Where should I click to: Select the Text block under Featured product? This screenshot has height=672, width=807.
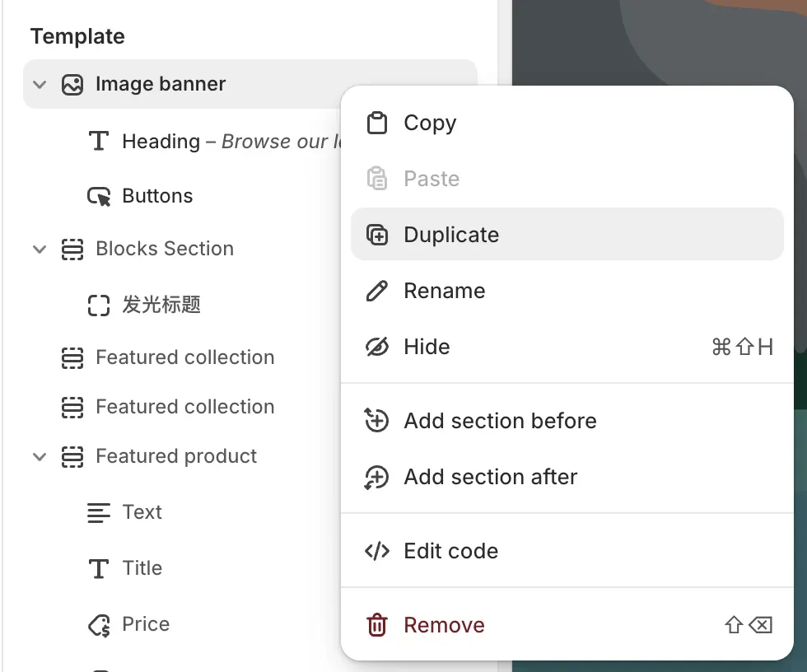point(142,511)
